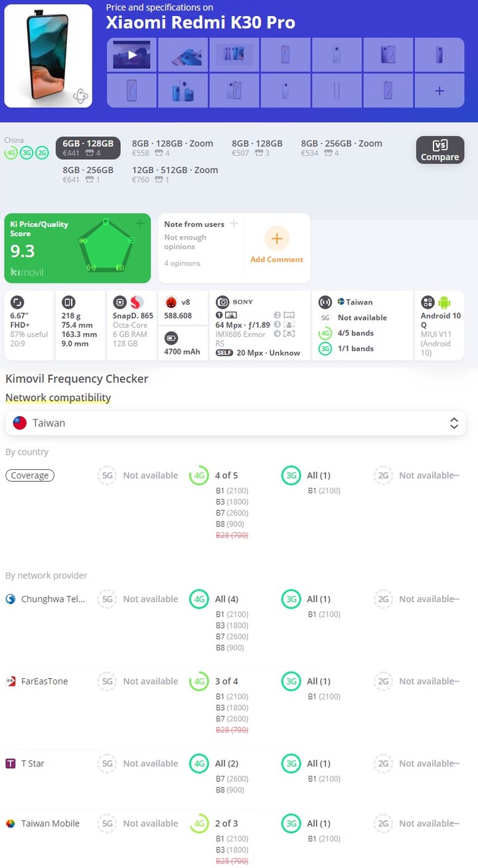478x868 pixels.
Task: Click the Snapdragon logo icon
Action: point(137,302)
